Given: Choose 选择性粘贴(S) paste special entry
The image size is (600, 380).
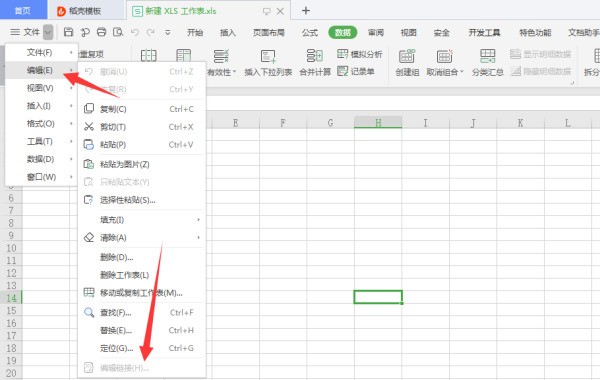Looking at the screenshot, I should (142, 200).
